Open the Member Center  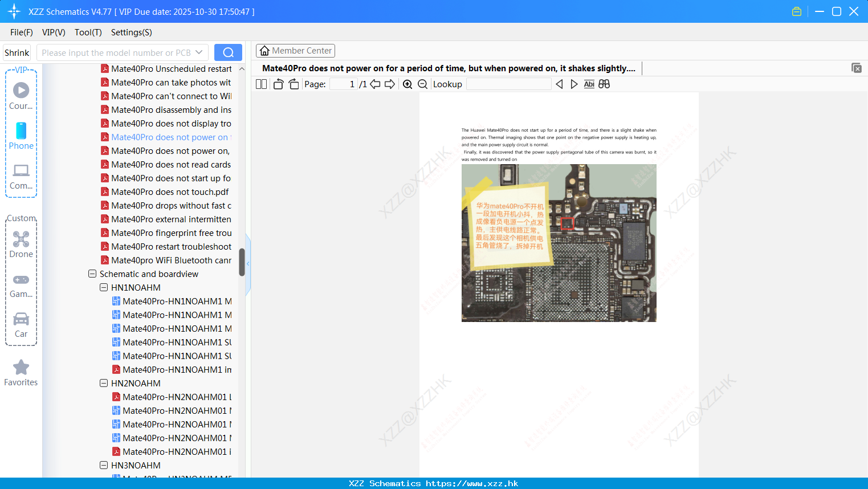pos(295,51)
